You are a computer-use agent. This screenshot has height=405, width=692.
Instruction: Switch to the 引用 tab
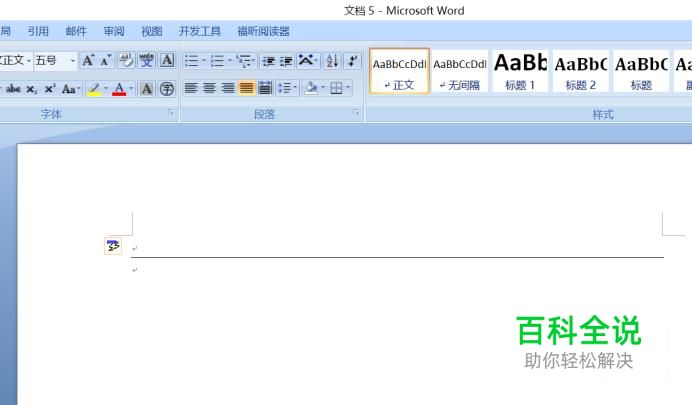pos(38,31)
